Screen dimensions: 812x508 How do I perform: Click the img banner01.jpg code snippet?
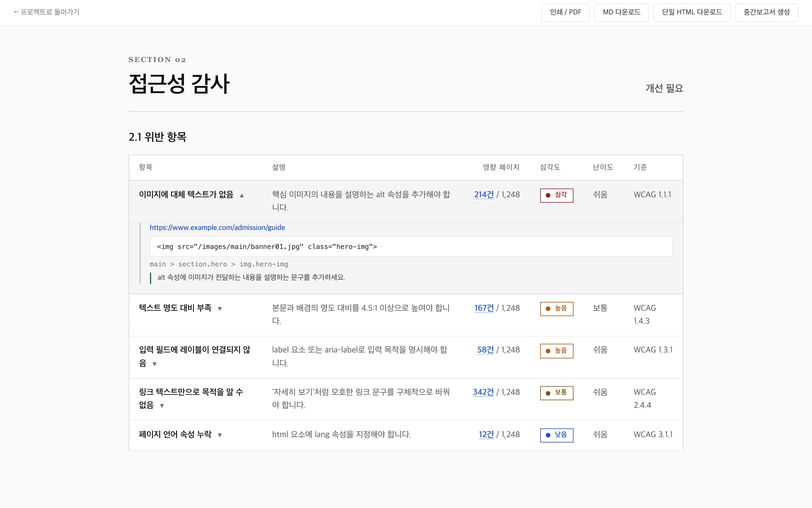coord(411,247)
